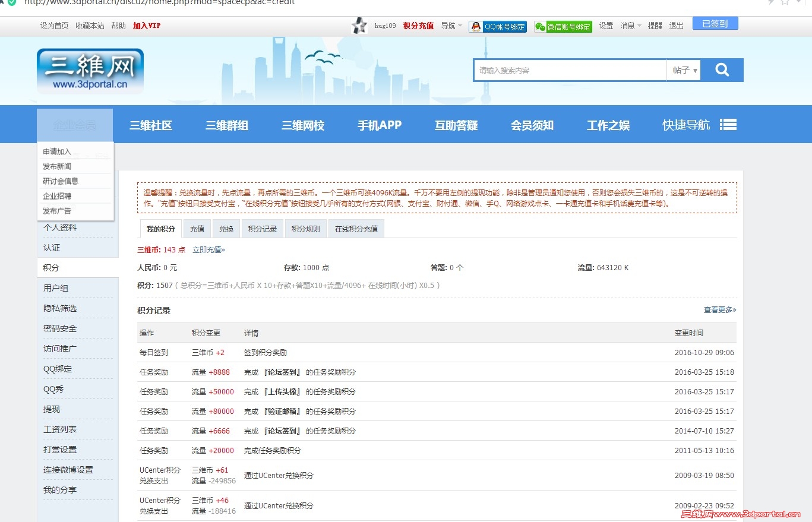
Task: Click the red 积分充值 link
Action: tap(418, 26)
